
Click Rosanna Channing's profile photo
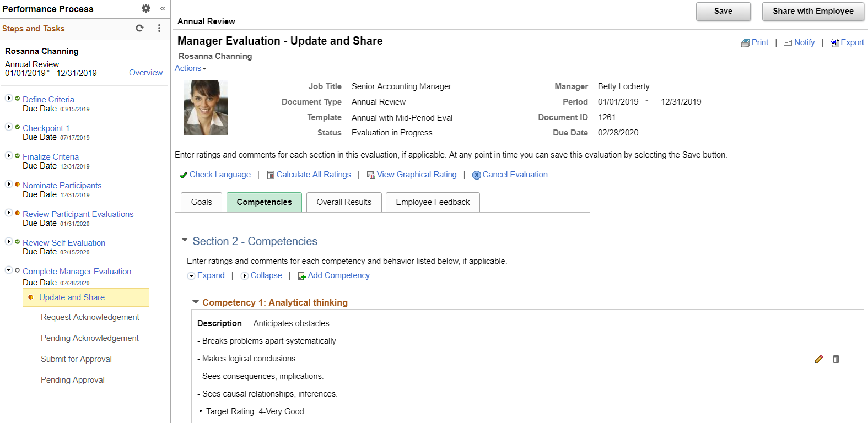coord(206,108)
